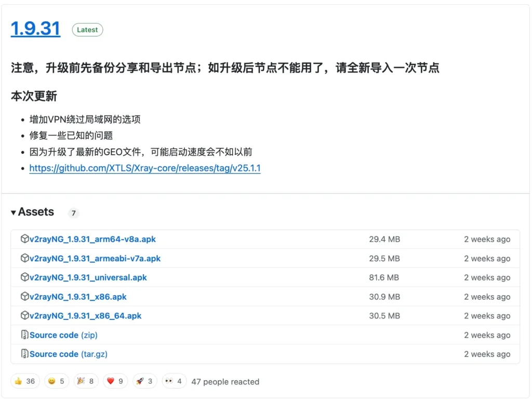Click '2 weeks ago' on the x86.apk row
Image resolution: width=532 pixels, height=401 pixels.
click(x=487, y=297)
